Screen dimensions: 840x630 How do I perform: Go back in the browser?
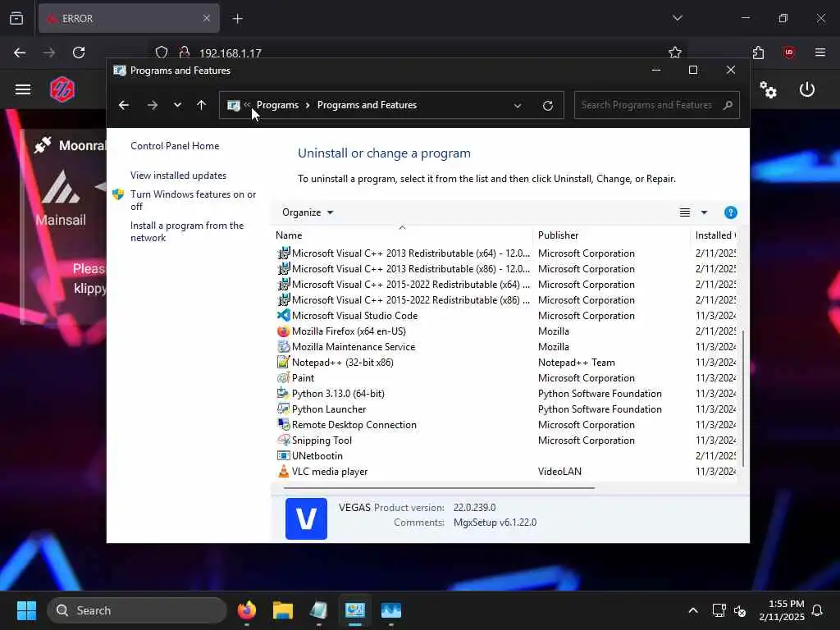point(20,52)
